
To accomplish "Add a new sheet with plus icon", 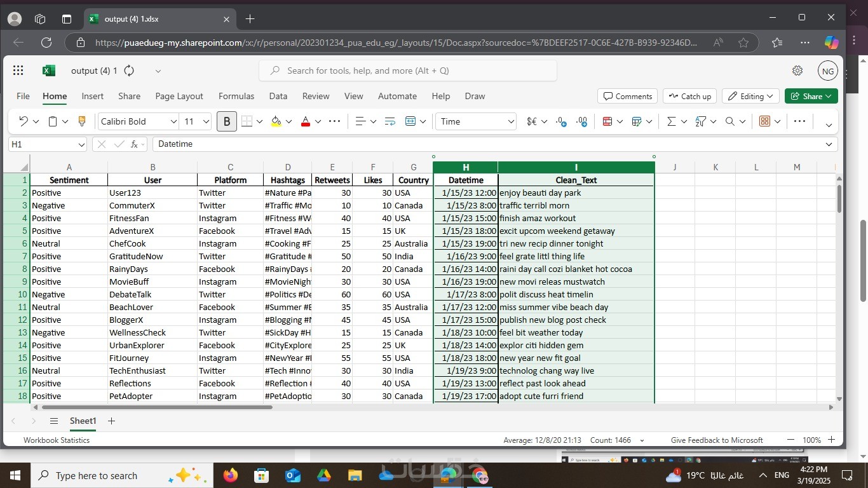I will click(x=112, y=421).
